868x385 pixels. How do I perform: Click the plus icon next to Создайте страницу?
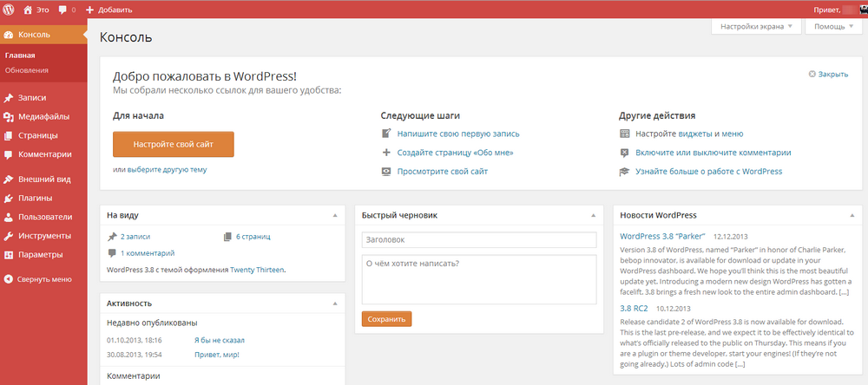386,153
